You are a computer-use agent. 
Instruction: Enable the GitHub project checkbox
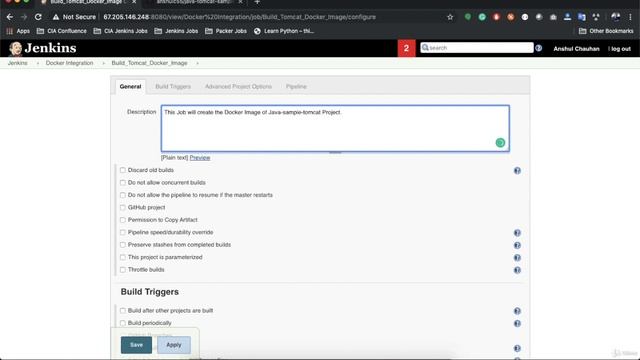click(x=123, y=207)
